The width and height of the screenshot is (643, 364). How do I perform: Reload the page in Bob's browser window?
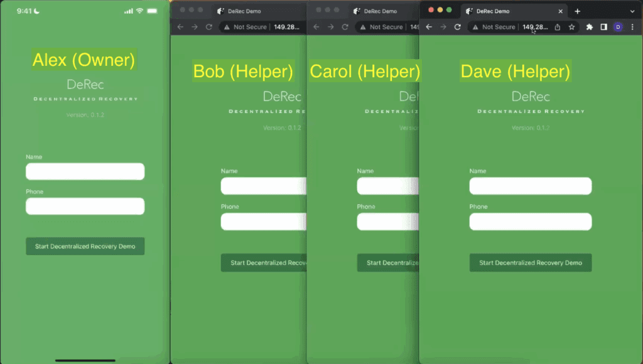[x=209, y=27]
